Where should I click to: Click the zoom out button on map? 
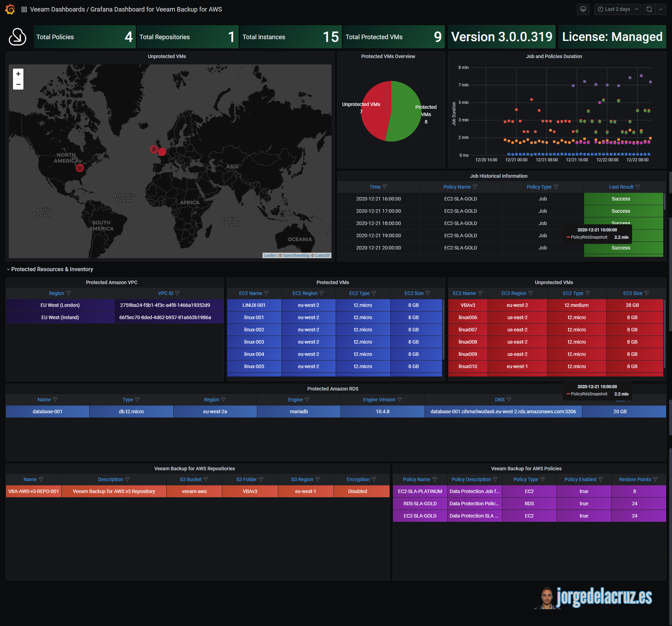19,84
